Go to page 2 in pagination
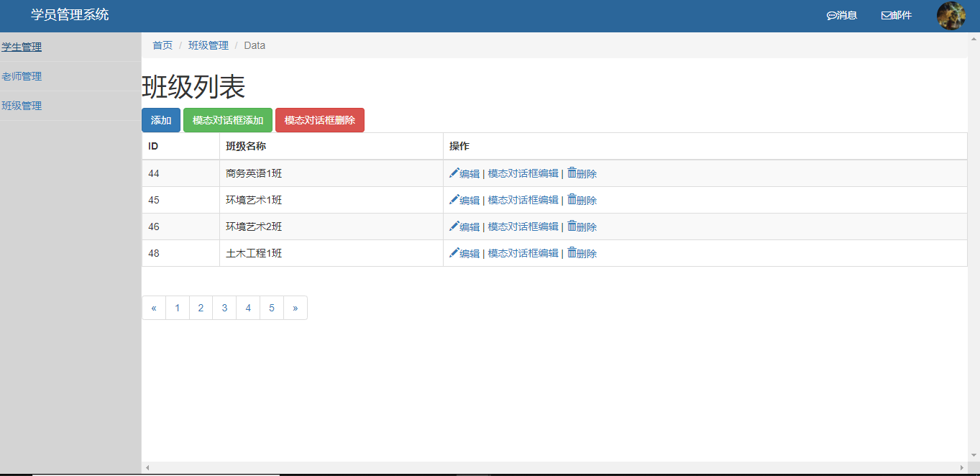This screenshot has width=980, height=476. [201, 308]
